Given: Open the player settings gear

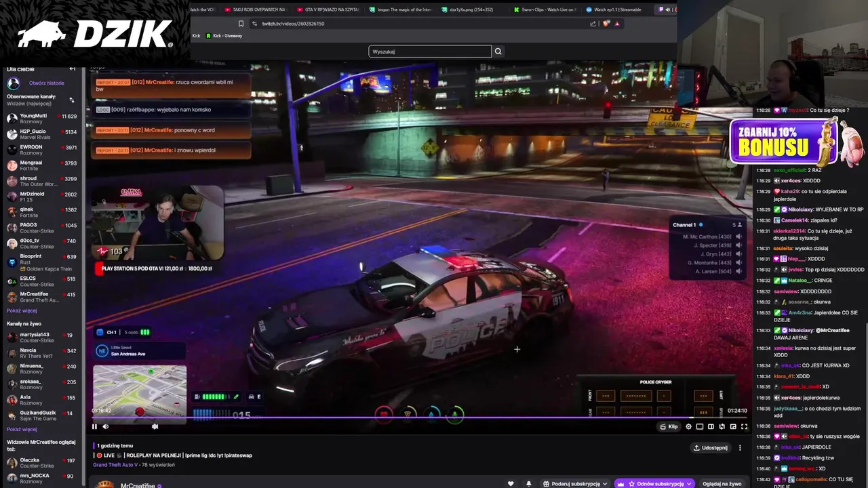Looking at the screenshot, I should coord(689,426).
